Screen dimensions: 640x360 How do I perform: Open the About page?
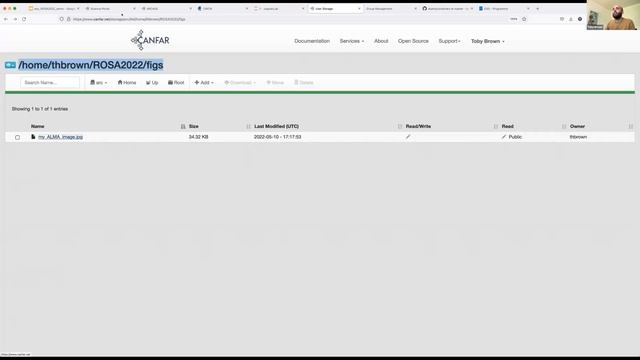381,41
